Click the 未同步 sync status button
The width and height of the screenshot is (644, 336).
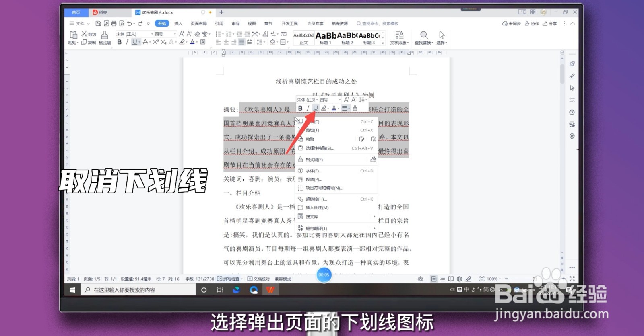tap(512, 23)
